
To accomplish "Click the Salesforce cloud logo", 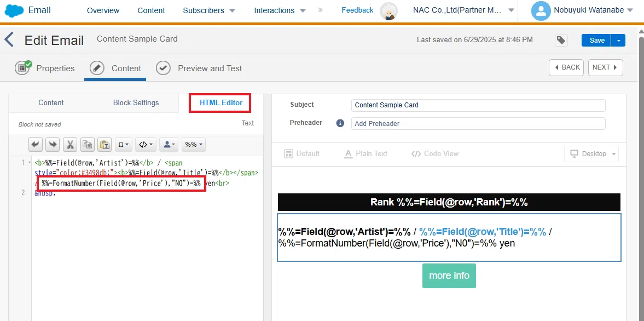I will [14, 11].
